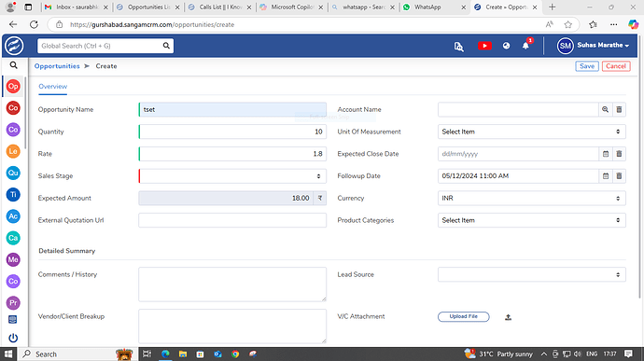644x361 pixels.
Task: Click the upload arrow icon beside Upload File
Action: [508, 317]
